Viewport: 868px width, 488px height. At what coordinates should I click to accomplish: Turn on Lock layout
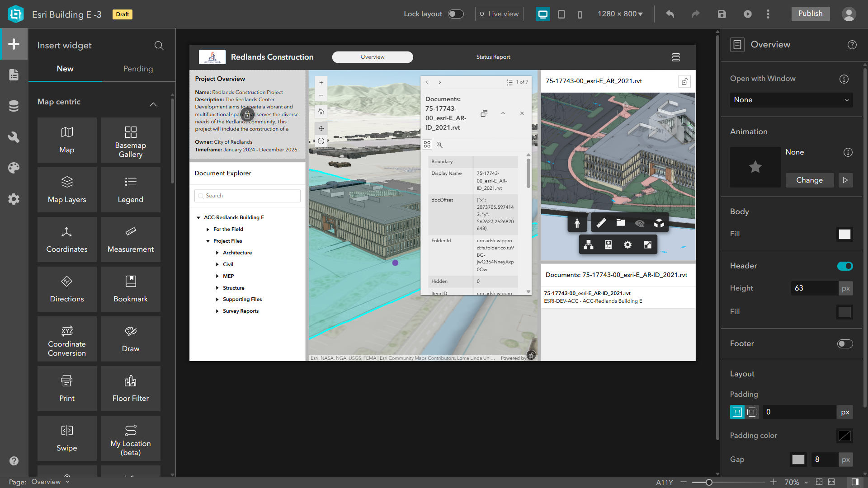pos(456,14)
